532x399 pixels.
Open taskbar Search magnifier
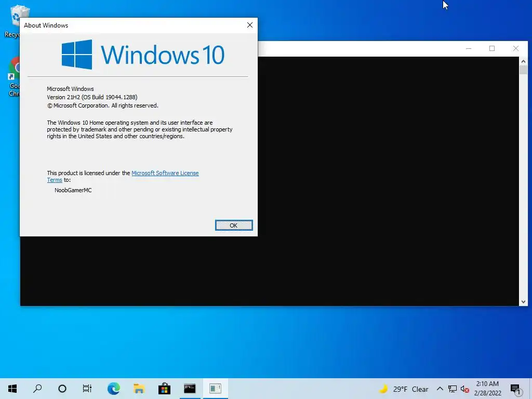click(x=37, y=389)
